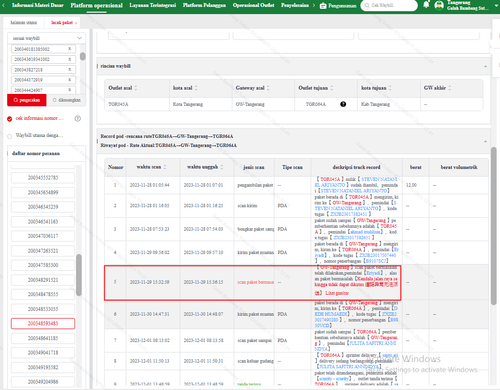Select order number 200348291521
Screen dimensions: 500x390
43,280
